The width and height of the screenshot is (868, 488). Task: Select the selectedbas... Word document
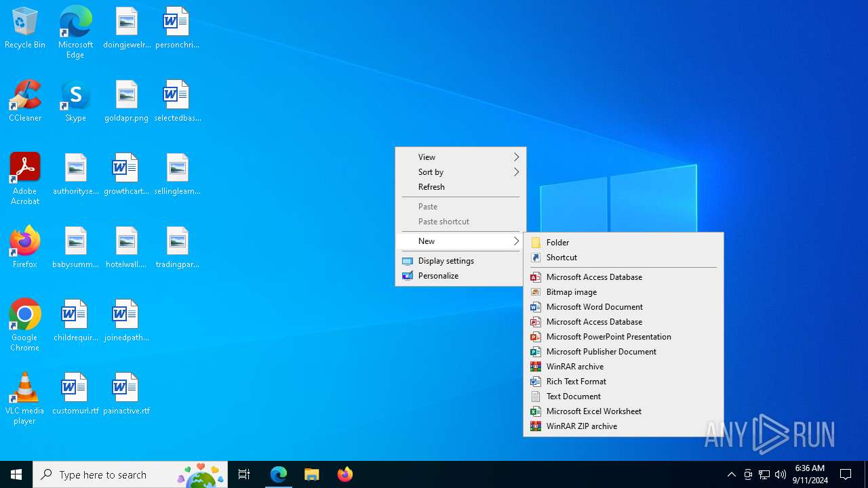[x=177, y=102]
